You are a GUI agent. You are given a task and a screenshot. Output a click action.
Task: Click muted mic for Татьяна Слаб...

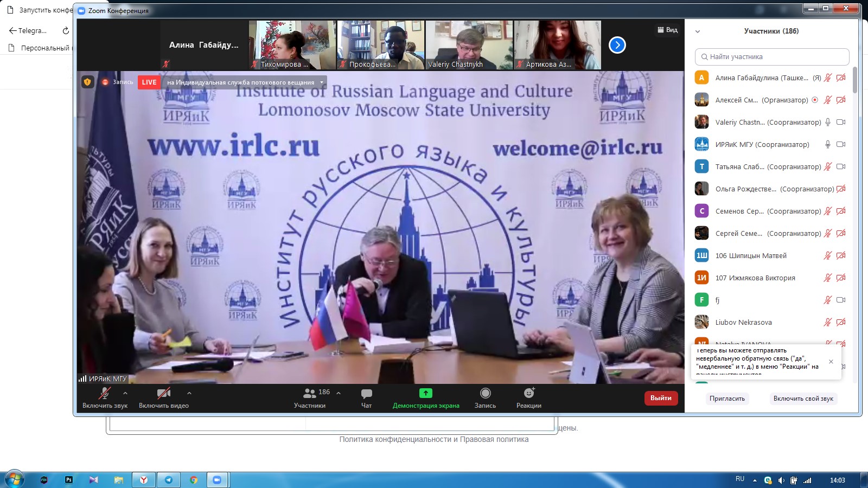pyautogui.click(x=828, y=166)
